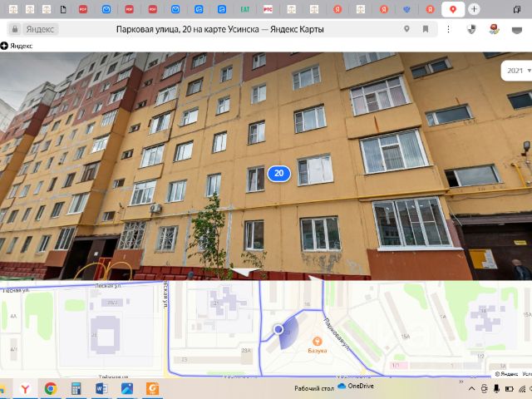Open the Wi-Fi network icon in system tray
This screenshot has height=399, width=532.
coord(522,389)
